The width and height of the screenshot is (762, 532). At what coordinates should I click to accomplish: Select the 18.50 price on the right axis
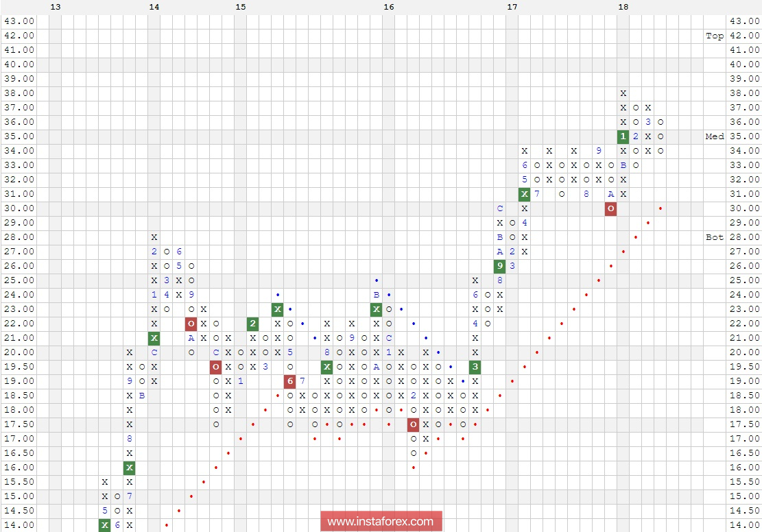pos(744,396)
